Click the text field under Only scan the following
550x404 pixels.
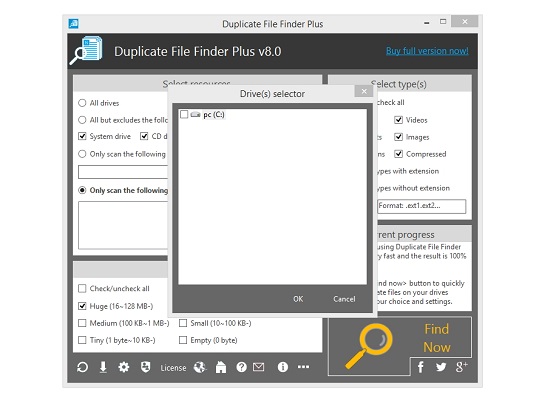[x=123, y=172]
